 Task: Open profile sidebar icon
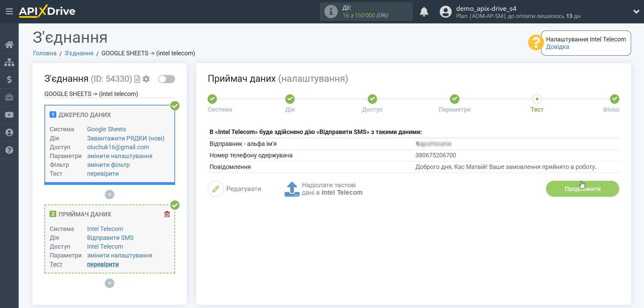coord(9,133)
